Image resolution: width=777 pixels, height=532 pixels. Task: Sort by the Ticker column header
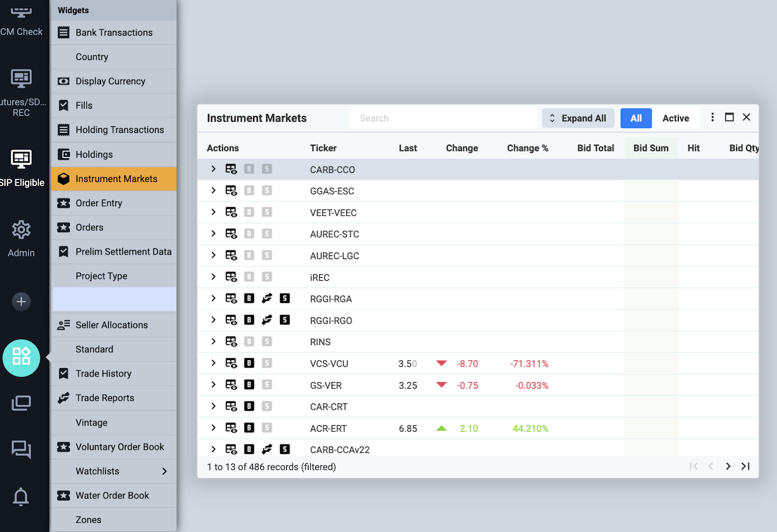323,148
